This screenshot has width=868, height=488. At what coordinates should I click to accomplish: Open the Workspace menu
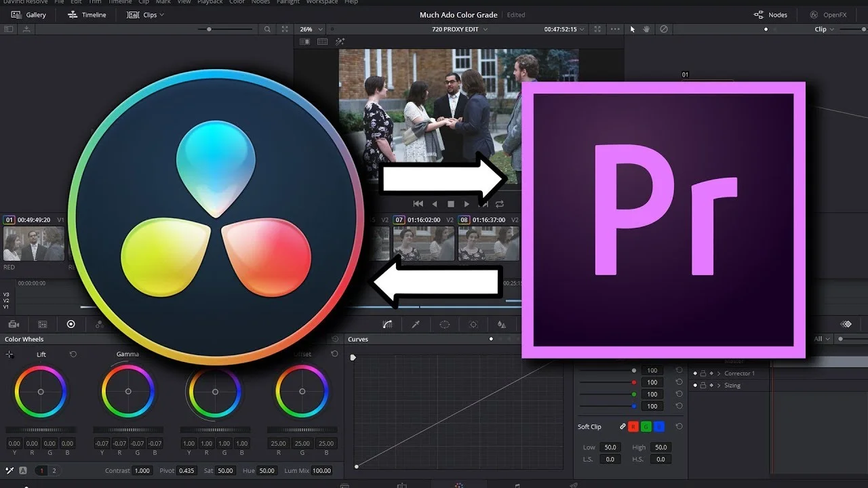click(x=321, y=2)
